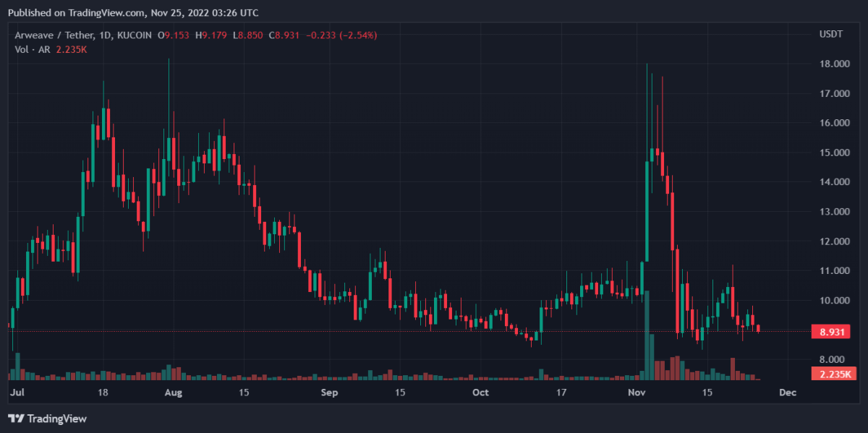The width and height of the screenshot is (868, 433).
Task: Click the 11.000 price axis label
Action: pos(834,271)
